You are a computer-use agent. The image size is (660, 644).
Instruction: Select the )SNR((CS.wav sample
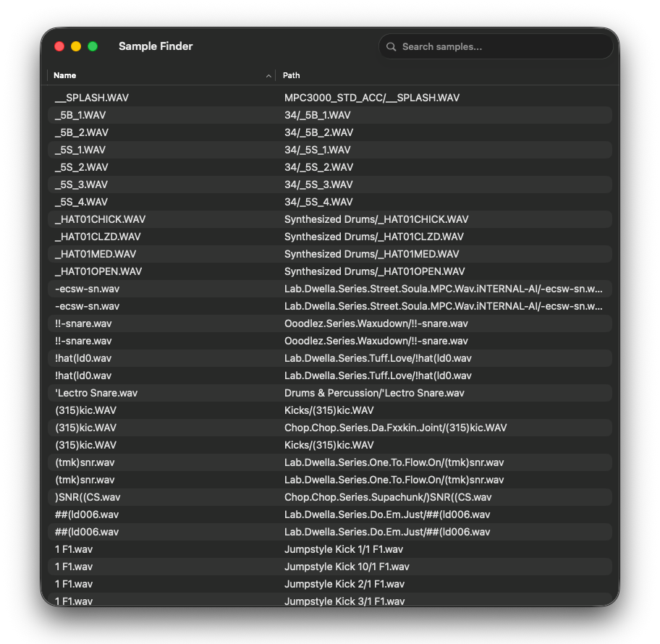point(330,497)
